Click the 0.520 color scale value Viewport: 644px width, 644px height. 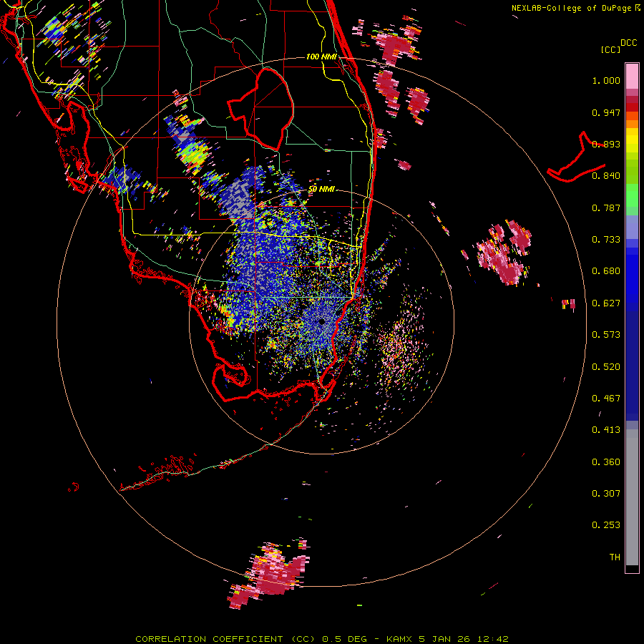point(606,367)
